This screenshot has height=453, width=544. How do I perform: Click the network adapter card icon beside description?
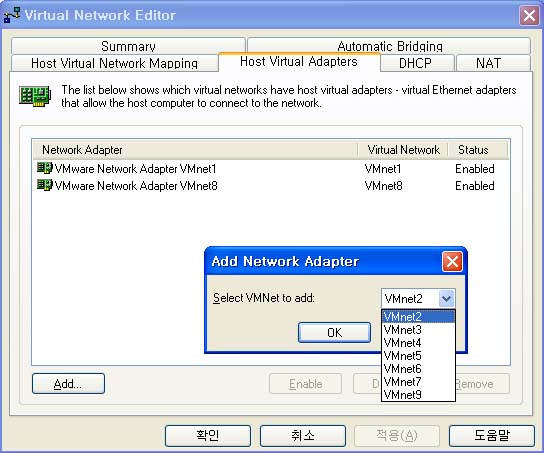[x=35, y=96]
